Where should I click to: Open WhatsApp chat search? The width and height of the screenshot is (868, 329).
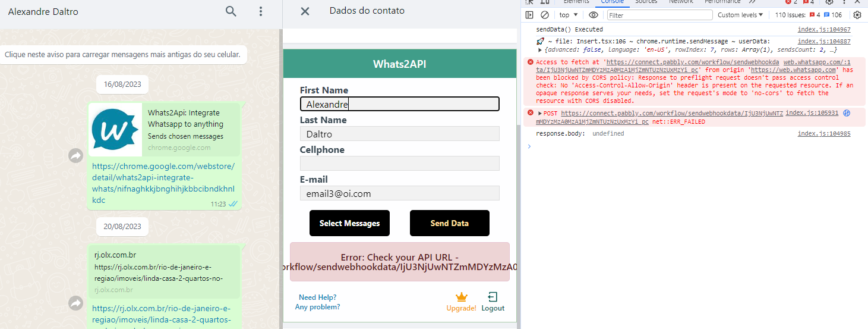pos(231,11)
